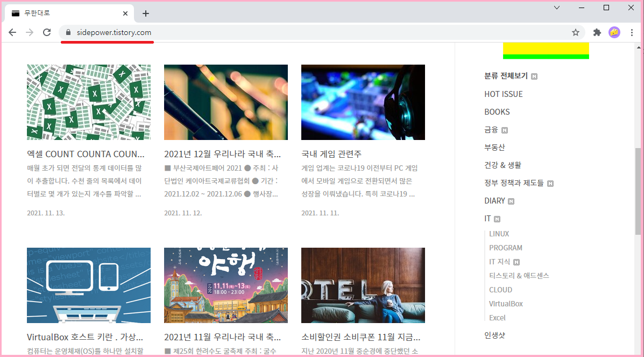Select 인생샷 category

click(x=494, y=335)
